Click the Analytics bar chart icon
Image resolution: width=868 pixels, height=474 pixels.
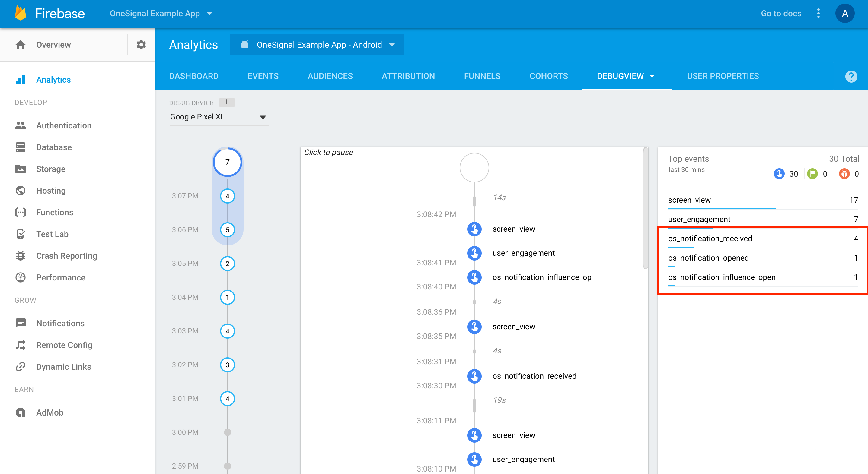click(x=21, y=80)
